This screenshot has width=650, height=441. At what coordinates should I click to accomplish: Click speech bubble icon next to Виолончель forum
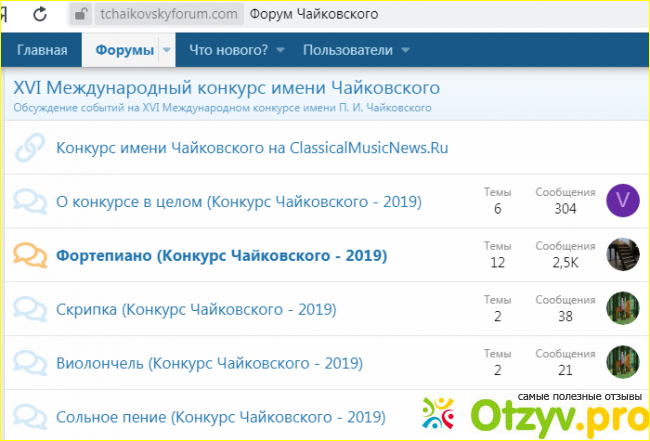tap(30, 363)
